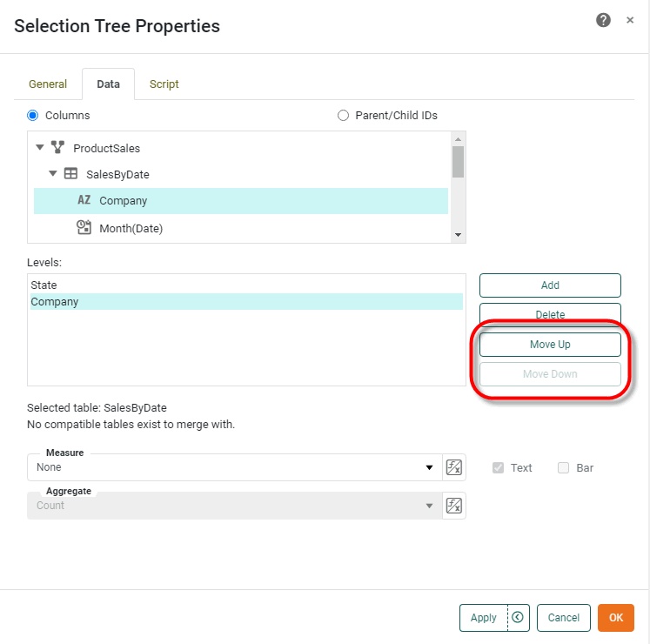Click the ProductSales worksheet icon
Screen dimensions: 650x644
click(57, 147)
